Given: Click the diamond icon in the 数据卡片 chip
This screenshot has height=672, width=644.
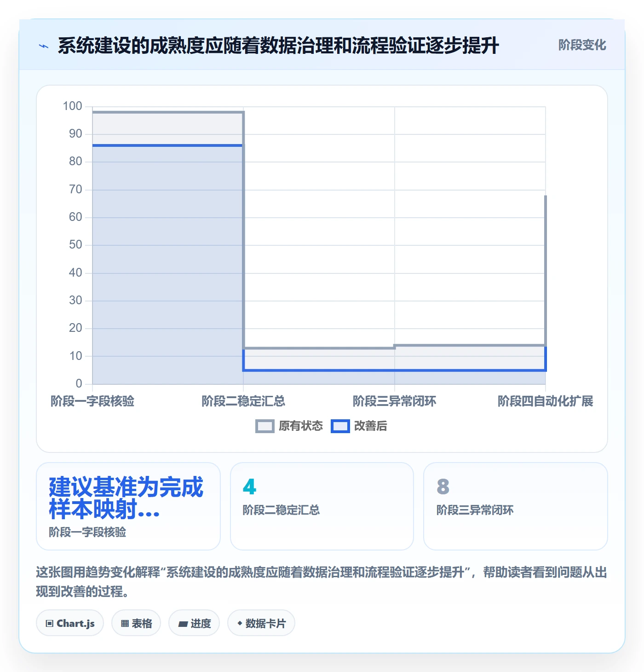Looking at the screenshot, I should pos(240,623).
